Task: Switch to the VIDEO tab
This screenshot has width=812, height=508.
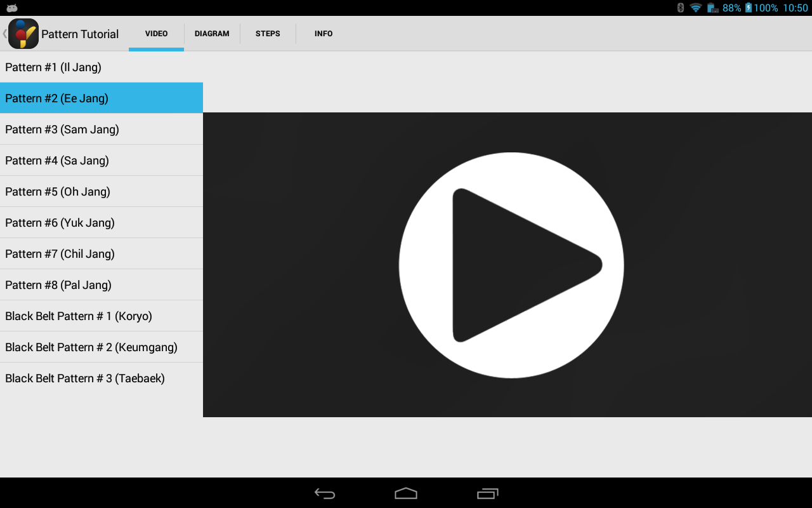Action: coord(156,34)
